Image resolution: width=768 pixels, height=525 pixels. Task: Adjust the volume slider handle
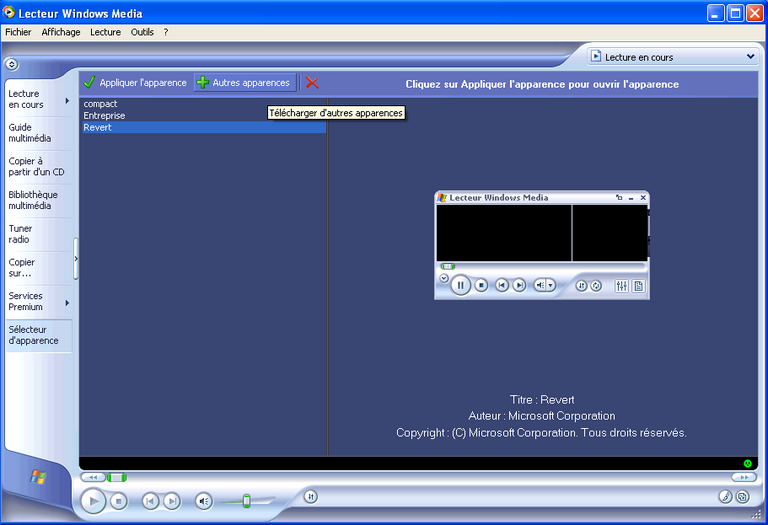pyautogui.click(x=246, y=501)
